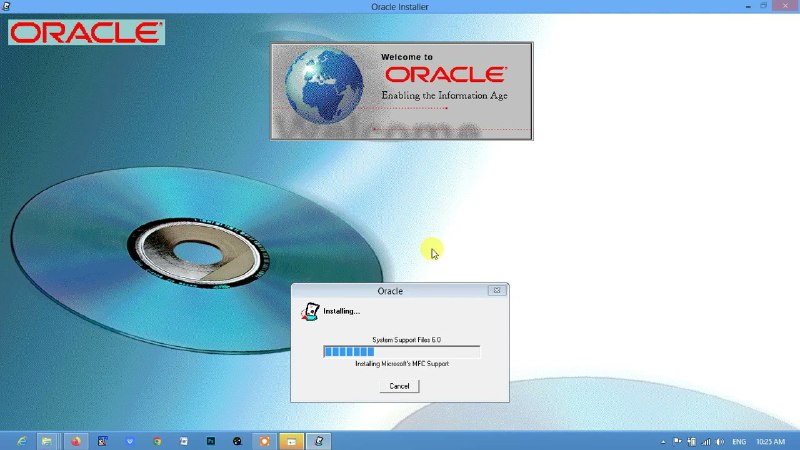Switch to the Oracle Installer taskbar icon
Screen dimensions: 800x450
[319, 441]
